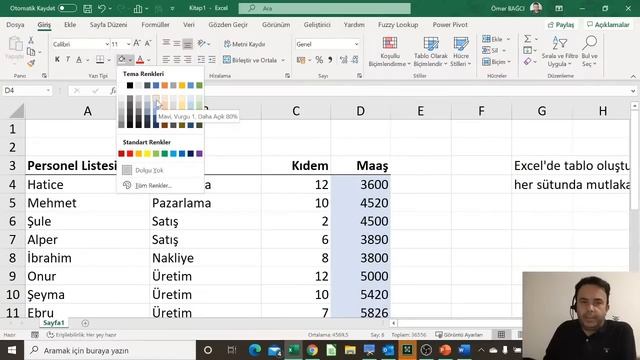
Task: Open the Dosya tab
Action: point(15,24)
